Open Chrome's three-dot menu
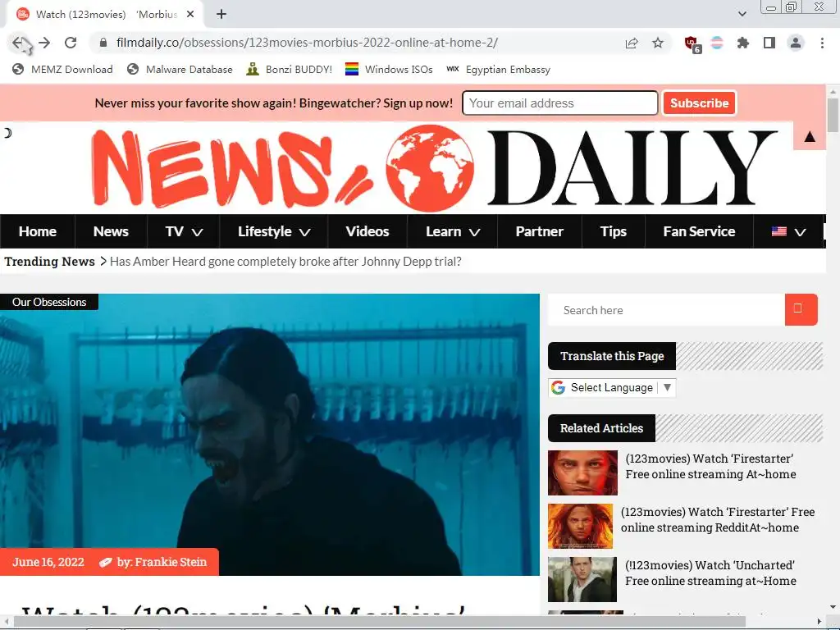The image size is (840, 630). [822, 43]
